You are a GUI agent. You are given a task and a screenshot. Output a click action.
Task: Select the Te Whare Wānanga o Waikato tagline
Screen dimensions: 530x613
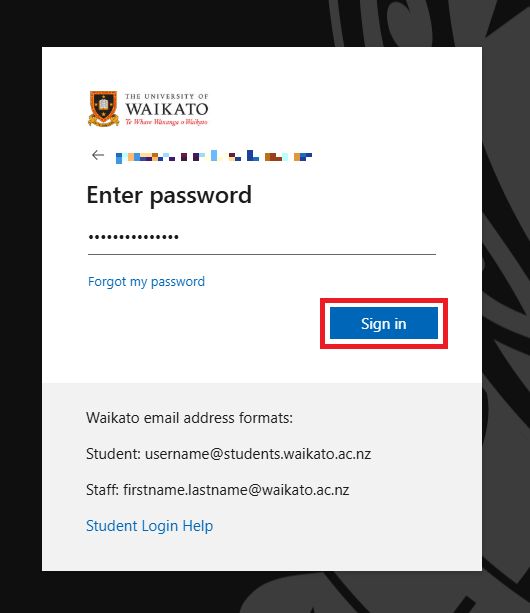[x=167, y=122]
